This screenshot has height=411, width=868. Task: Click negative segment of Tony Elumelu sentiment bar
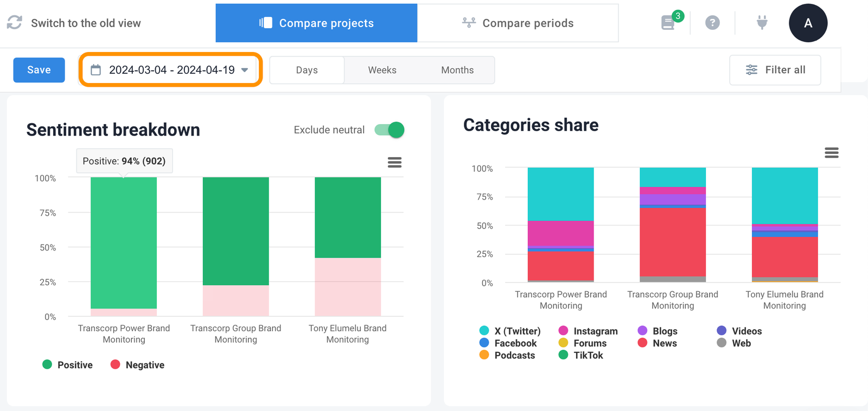348,287
